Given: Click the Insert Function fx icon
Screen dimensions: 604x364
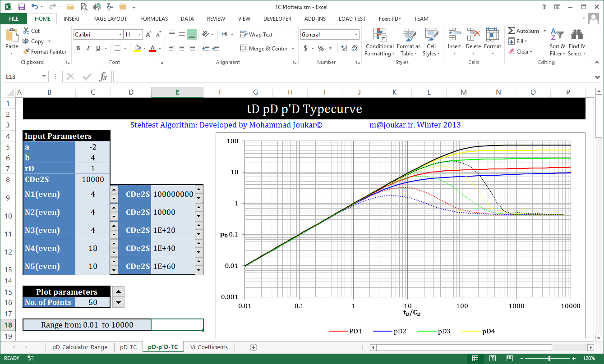Looking at the screenshot, I should [103, 77].
